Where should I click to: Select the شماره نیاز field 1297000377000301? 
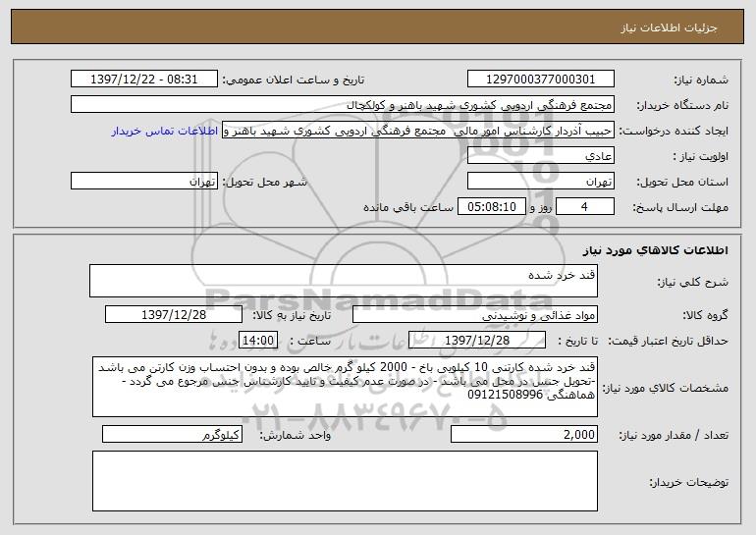point(540,80)
